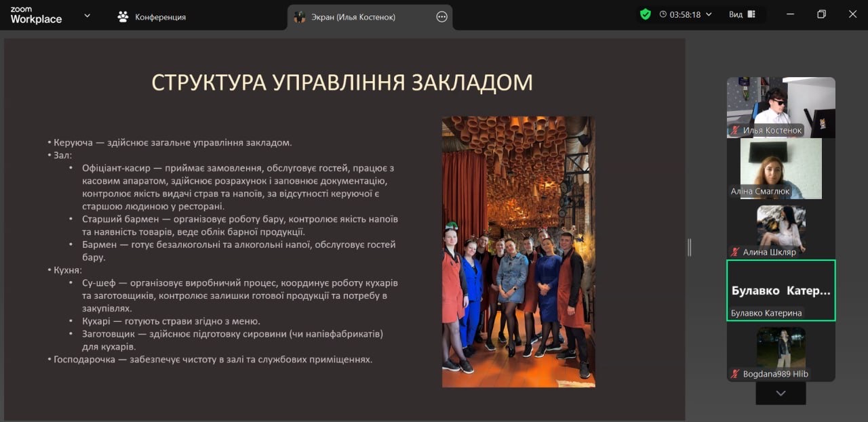Open the Вид layout view button
The height and width of the screenshot is (422, 868).
(x=742, y=14)
